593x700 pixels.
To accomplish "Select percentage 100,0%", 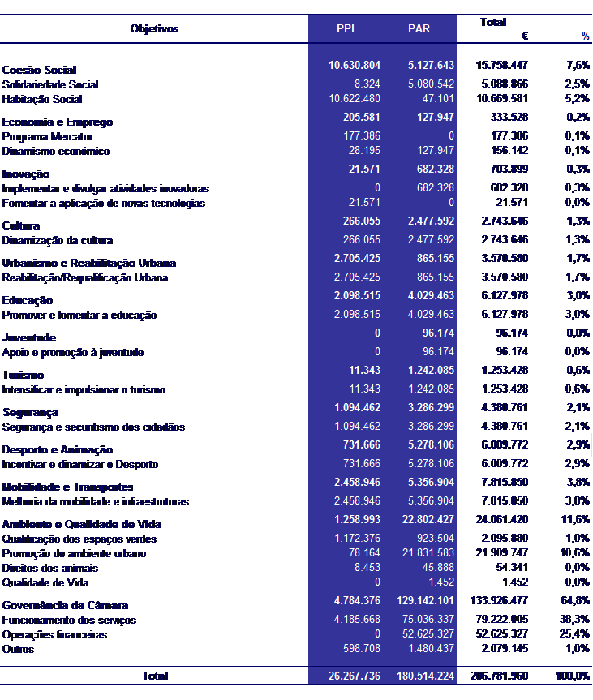I will tap(573, 676).
